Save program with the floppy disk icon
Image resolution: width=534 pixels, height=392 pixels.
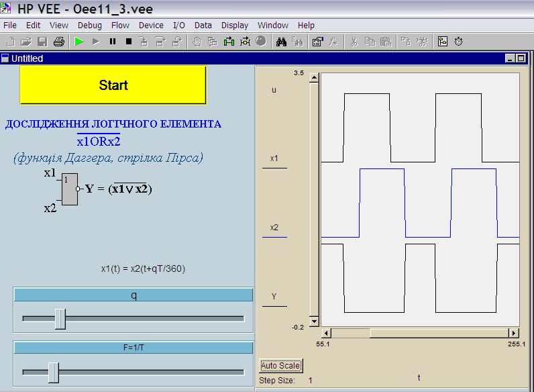click(42, 42)
